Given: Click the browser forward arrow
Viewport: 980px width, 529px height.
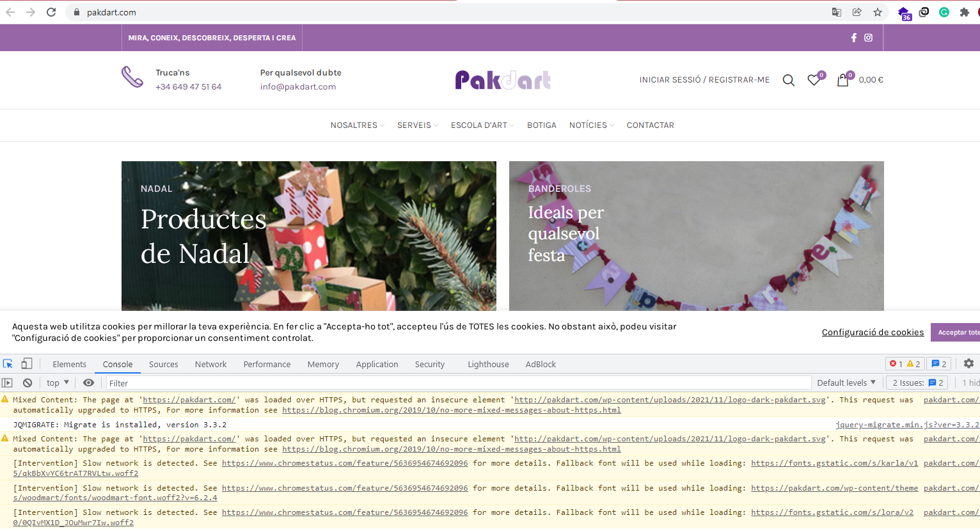Looking at the screenshot, I should [x=31, y=12].
